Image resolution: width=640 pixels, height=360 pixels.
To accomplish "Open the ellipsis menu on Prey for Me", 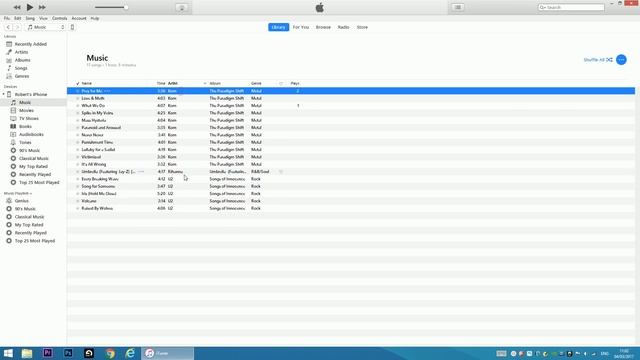I will pyautogui.click(x=107, y=91).
